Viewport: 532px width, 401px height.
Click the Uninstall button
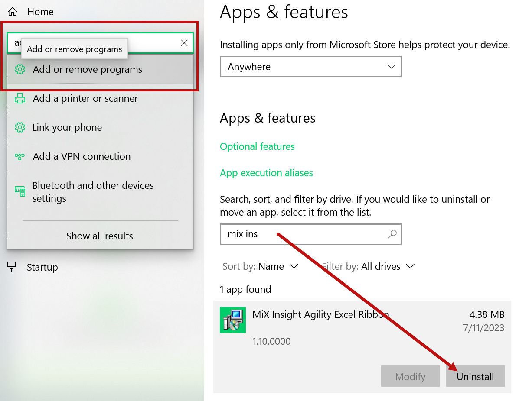(x=475, y=376)
